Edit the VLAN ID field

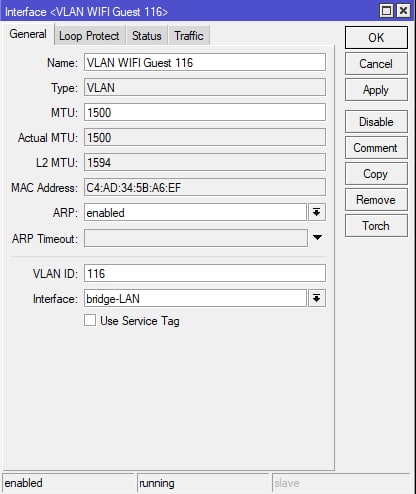(x=205, y=273)
